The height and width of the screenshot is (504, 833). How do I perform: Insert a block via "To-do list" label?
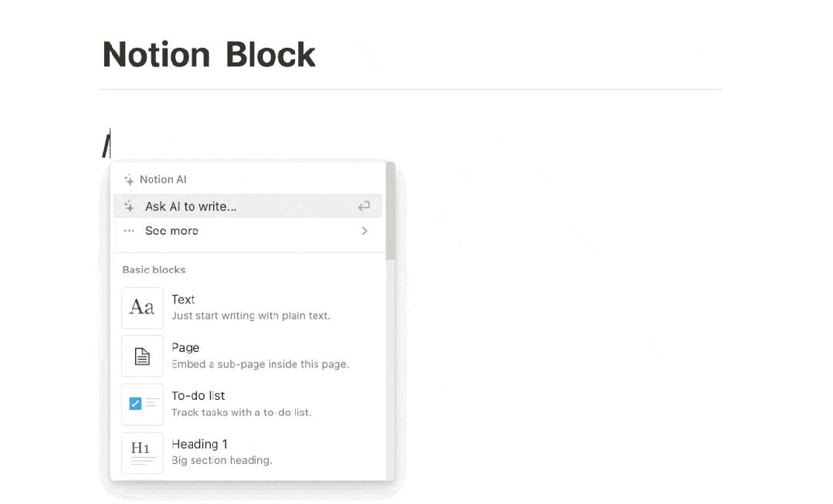198,396
